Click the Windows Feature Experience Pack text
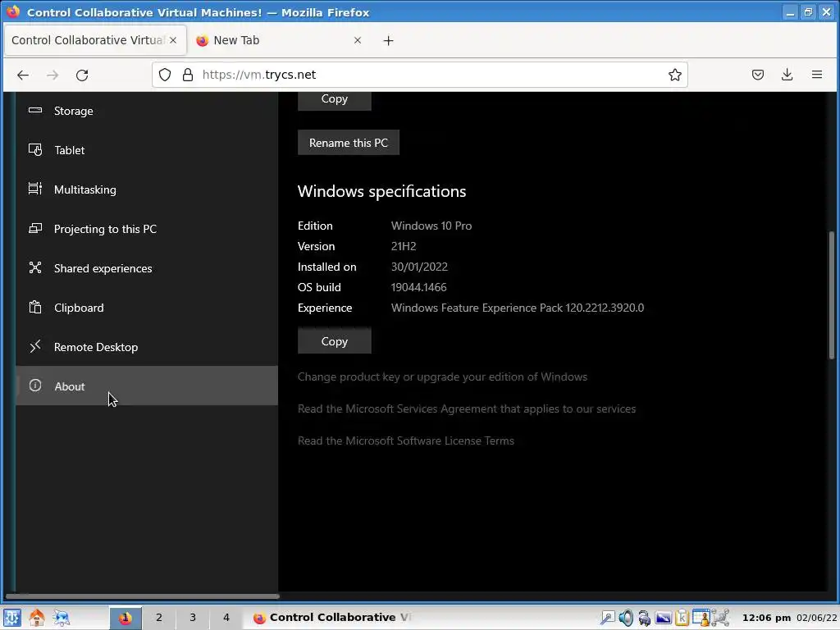This screenshot has height=630, width=840. [x=517, y=308]
